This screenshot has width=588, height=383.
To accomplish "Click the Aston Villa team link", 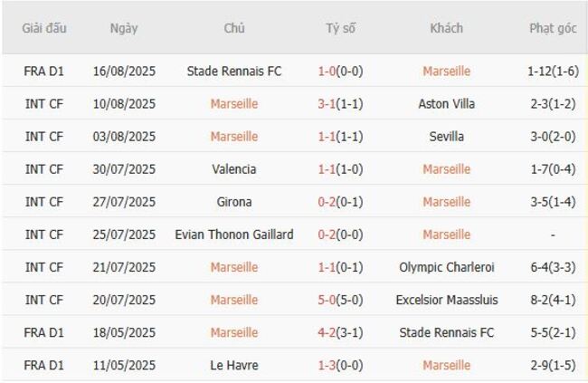I will pyautogui.click(x=446, y=104).
